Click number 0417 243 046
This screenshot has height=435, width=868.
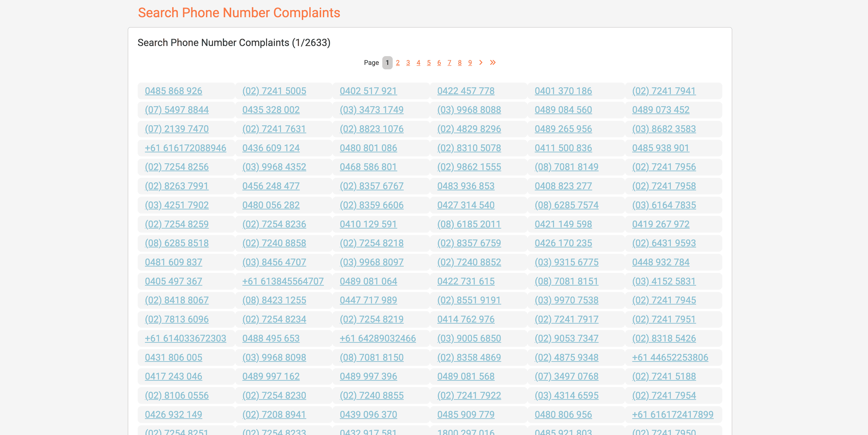point(174,376)
